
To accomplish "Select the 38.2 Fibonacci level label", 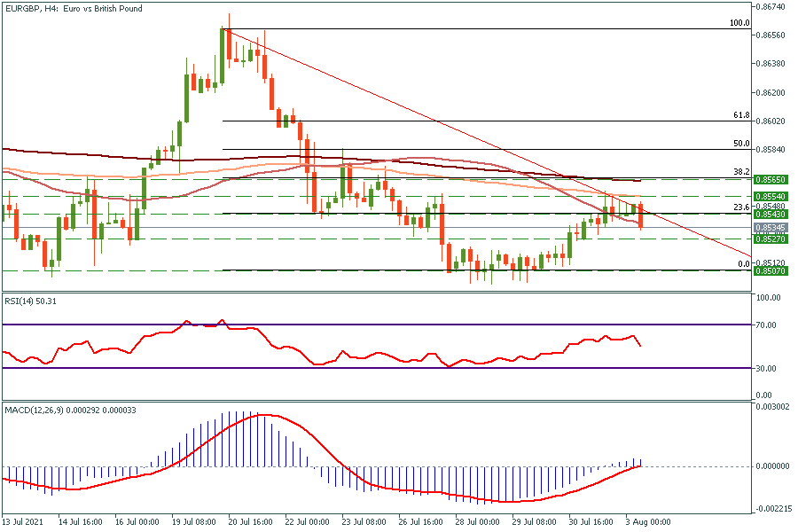I will (x=741, y=172).
